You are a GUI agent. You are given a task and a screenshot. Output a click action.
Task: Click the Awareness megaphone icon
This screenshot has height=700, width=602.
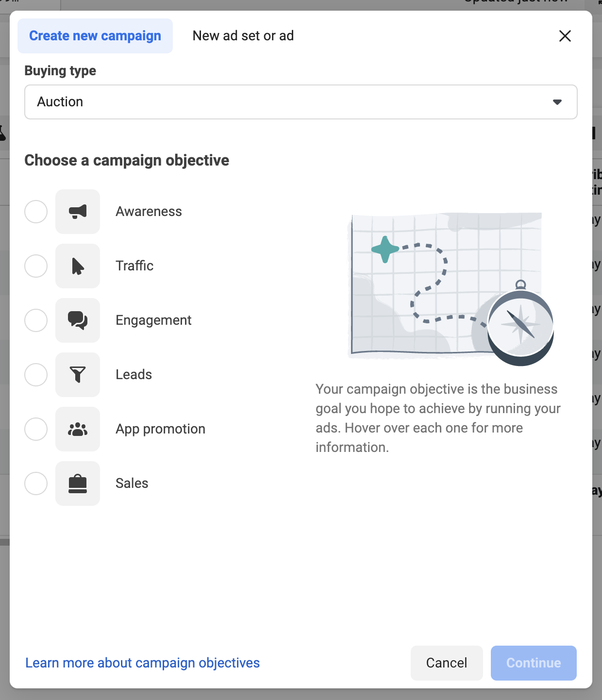pos(78,212)
